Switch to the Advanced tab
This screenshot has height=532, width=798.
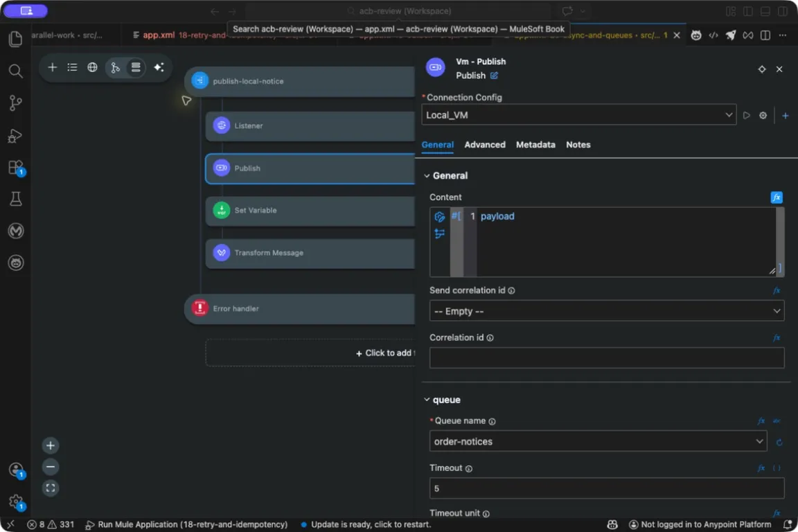point(485,145)
